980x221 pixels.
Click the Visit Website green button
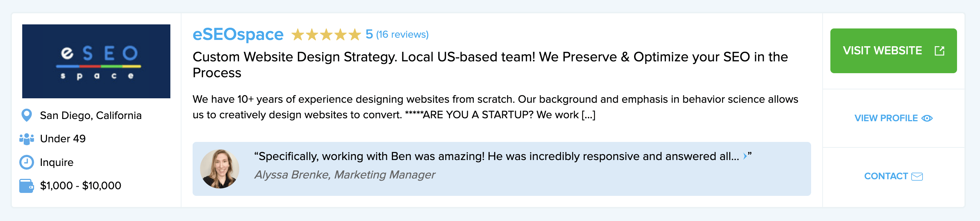coord(893,51)
